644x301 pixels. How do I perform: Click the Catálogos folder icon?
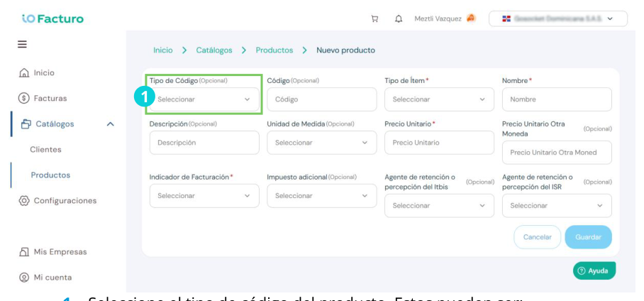pyautogui.click(x=26, y=124)
